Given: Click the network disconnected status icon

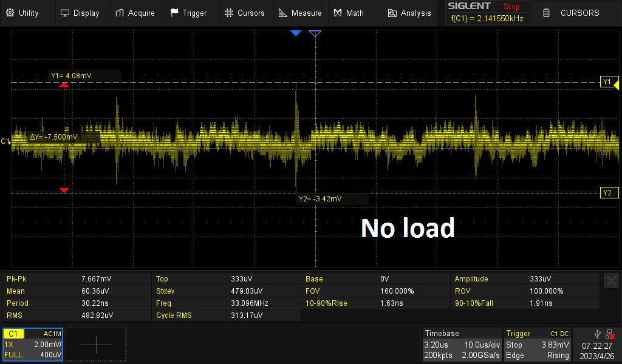Looking at the screenshot, I should tap(610, 334).
